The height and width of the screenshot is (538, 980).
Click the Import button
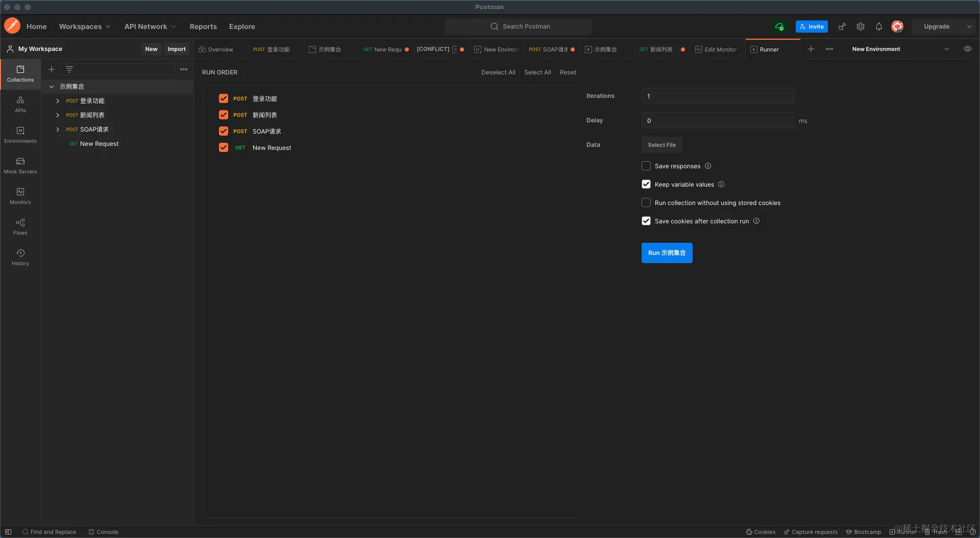177,49
